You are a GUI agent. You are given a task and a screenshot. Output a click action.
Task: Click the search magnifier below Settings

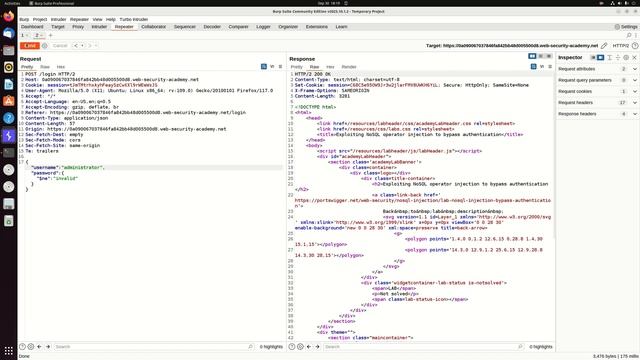[629, 36]
